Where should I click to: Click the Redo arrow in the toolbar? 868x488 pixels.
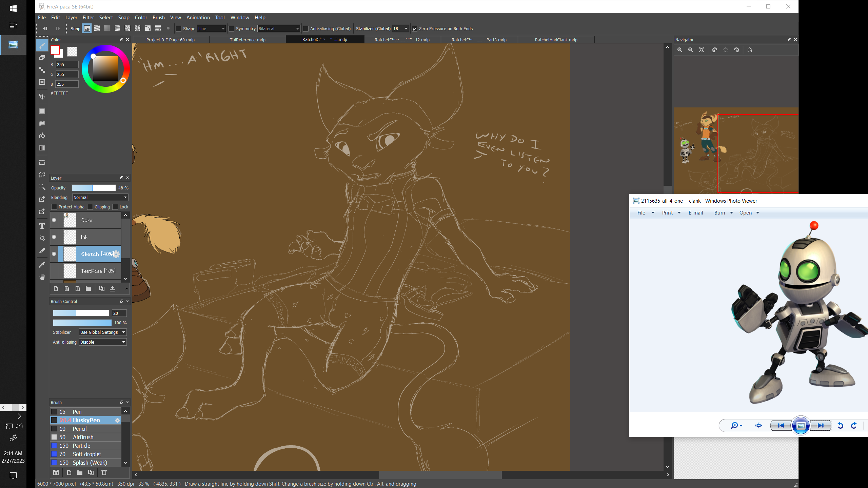58,28
